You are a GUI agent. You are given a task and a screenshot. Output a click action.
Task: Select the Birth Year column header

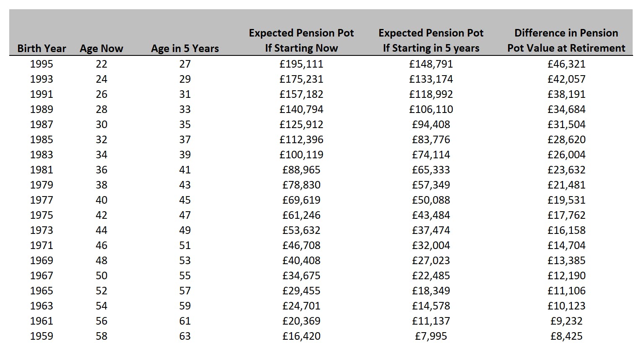(42, 48)
